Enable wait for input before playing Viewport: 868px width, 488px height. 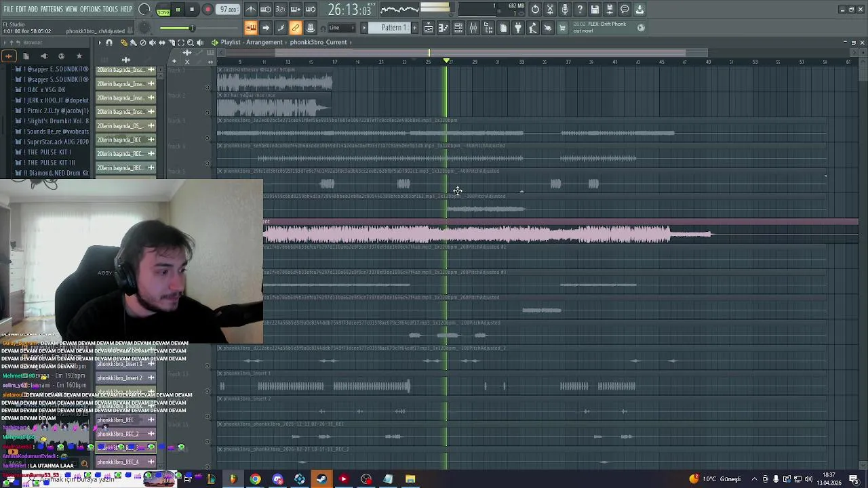pyautogui.click(x=266, y=9)
